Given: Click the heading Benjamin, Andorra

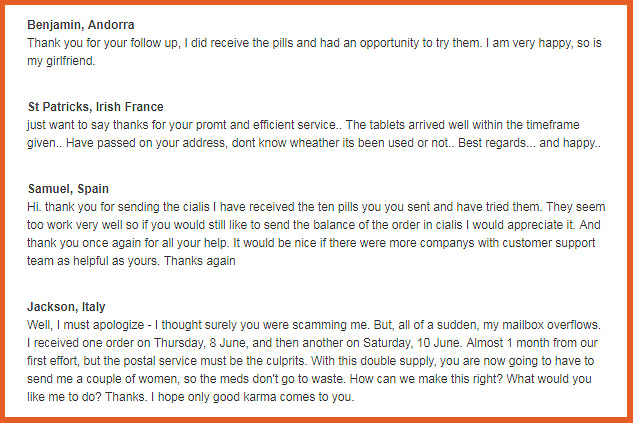Looking at the screenshot, I should pos(81,25).
